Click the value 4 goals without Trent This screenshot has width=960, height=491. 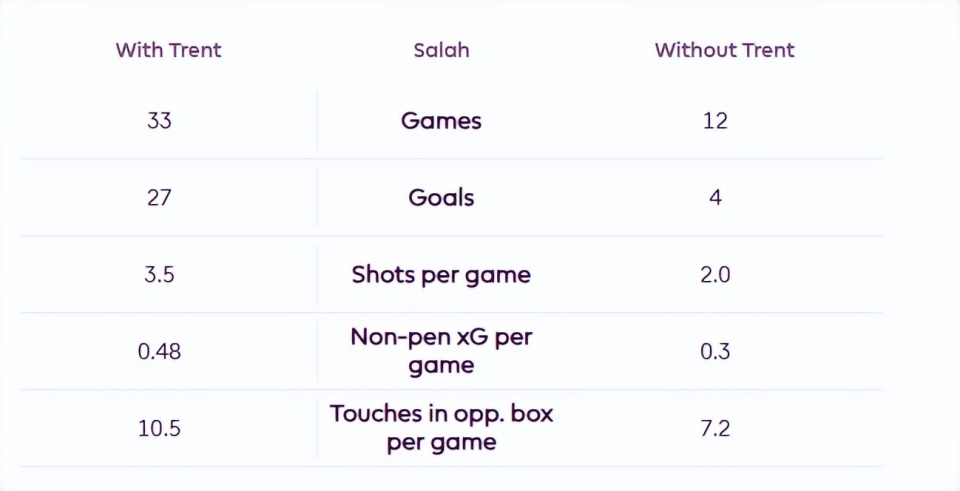pos(715,198)
